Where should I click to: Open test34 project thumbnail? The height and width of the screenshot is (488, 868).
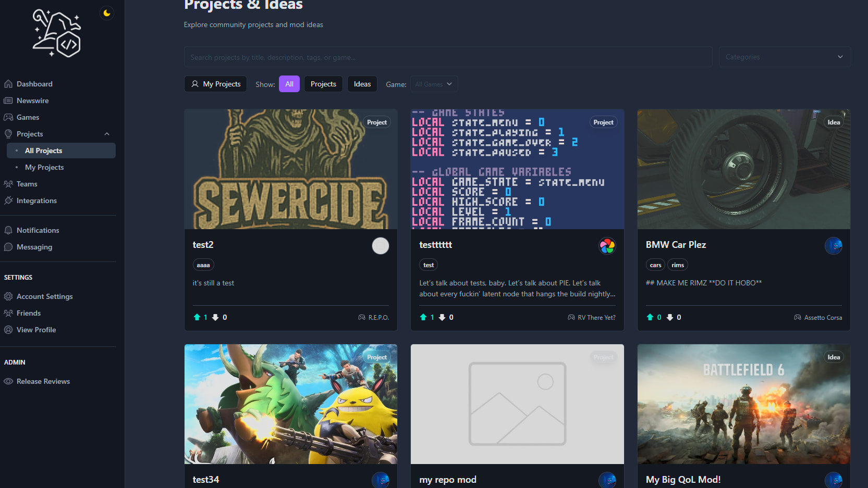291,404
